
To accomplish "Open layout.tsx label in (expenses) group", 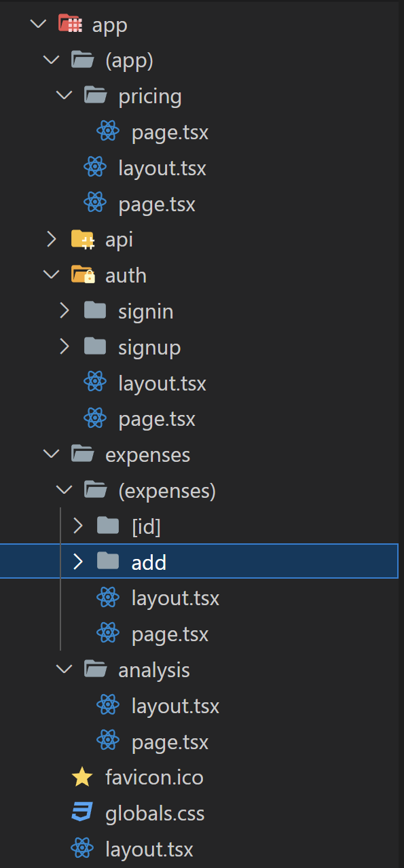I will pyautogui.click(x=175, y=598).
